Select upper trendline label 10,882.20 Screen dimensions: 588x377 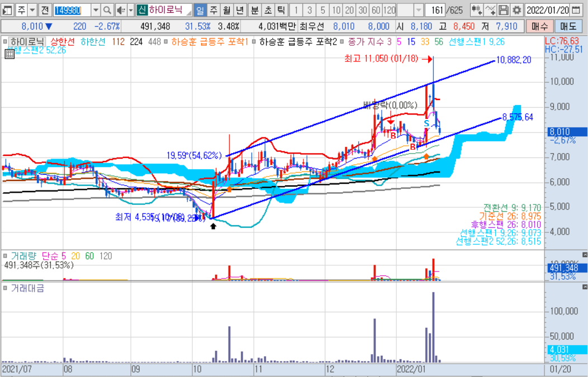[514, 60]
